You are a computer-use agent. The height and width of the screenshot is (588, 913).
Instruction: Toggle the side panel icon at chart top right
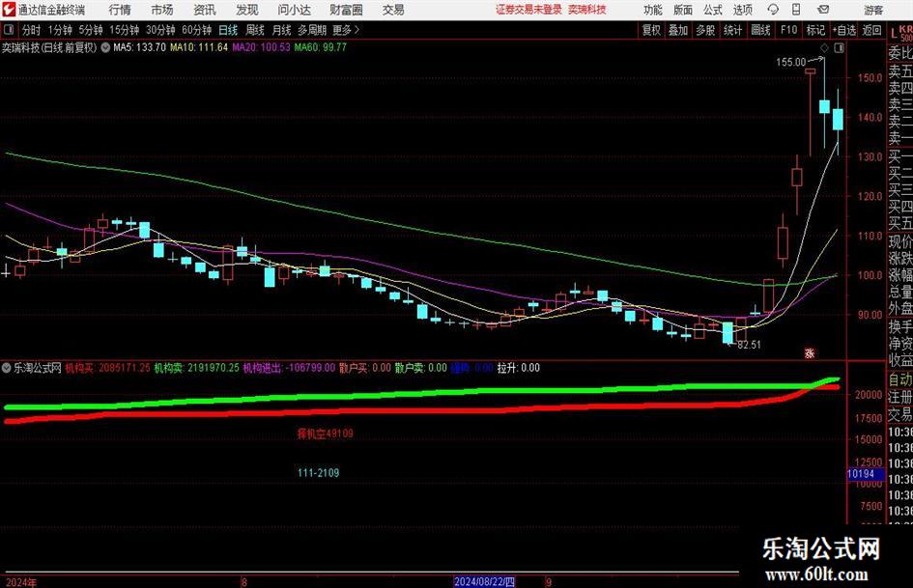click(x=839, y=48)
